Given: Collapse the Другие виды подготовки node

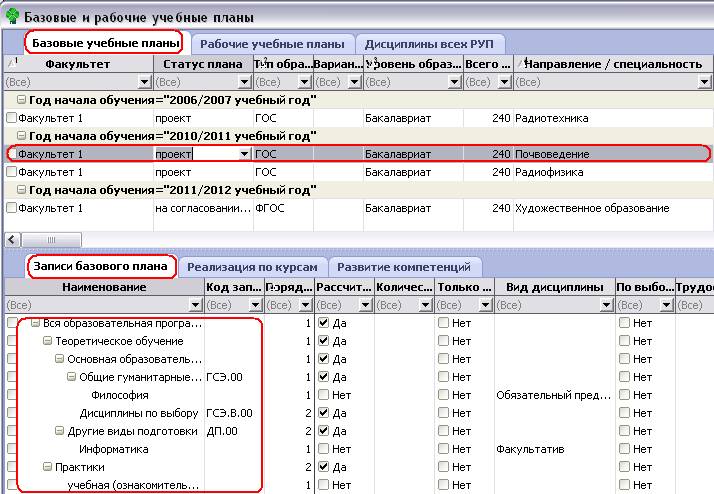Looking at the screenshot, I should tap(59, 430).
